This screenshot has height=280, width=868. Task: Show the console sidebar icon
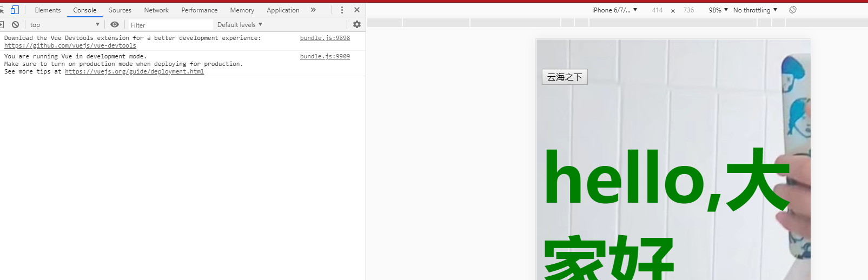click(2, 25)
